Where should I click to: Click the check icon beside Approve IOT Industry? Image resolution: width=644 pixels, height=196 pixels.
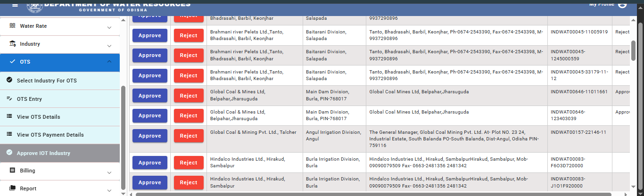pos(9,153)
